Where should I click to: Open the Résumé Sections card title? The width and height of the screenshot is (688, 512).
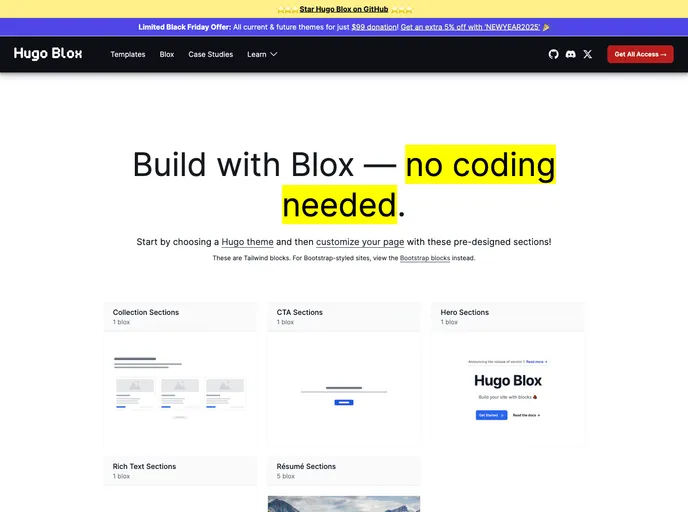tap(306, 466)
